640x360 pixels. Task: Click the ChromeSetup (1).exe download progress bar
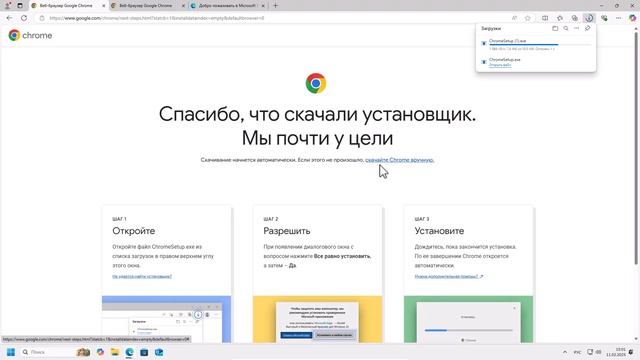click(540, 44)
